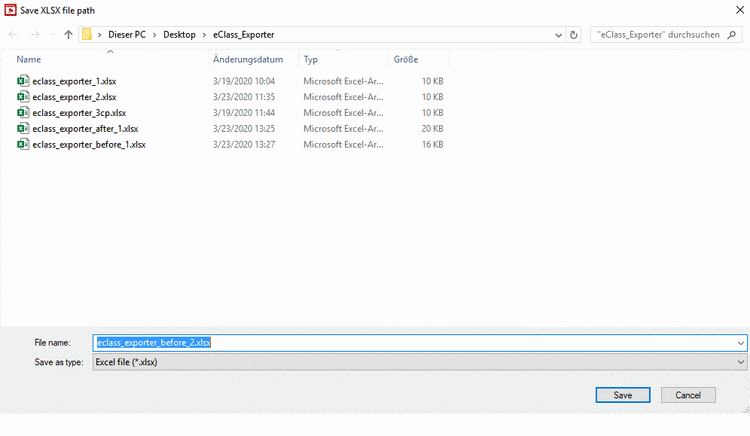Click the folder icon in address bar
This screenshot has width=750, height=436.
[87, 34]
